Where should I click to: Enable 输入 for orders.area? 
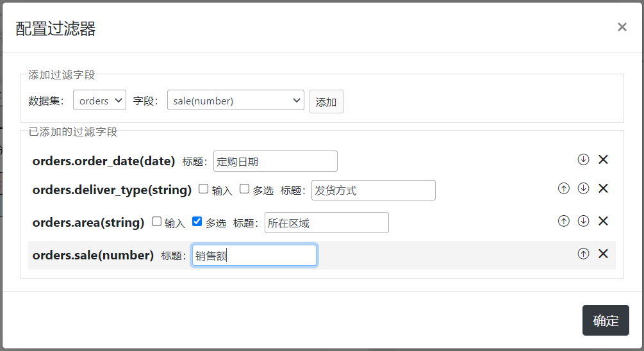coord(156,222)
